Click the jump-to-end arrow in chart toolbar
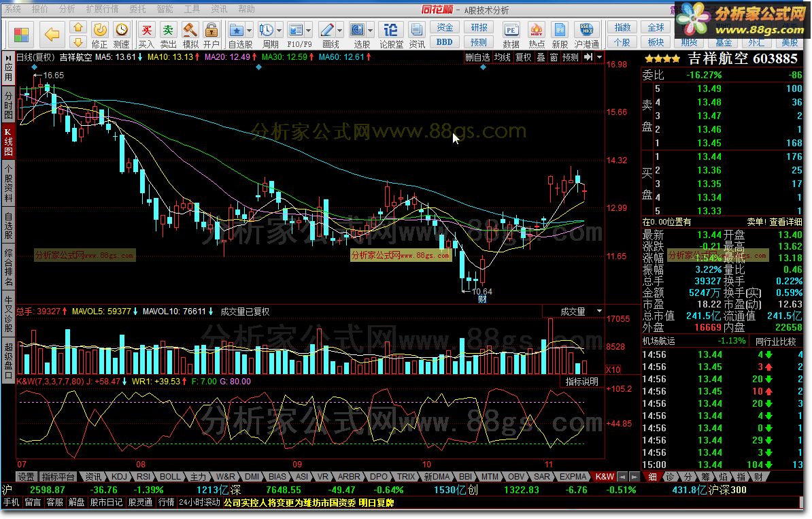 click(x=588, y=57)
